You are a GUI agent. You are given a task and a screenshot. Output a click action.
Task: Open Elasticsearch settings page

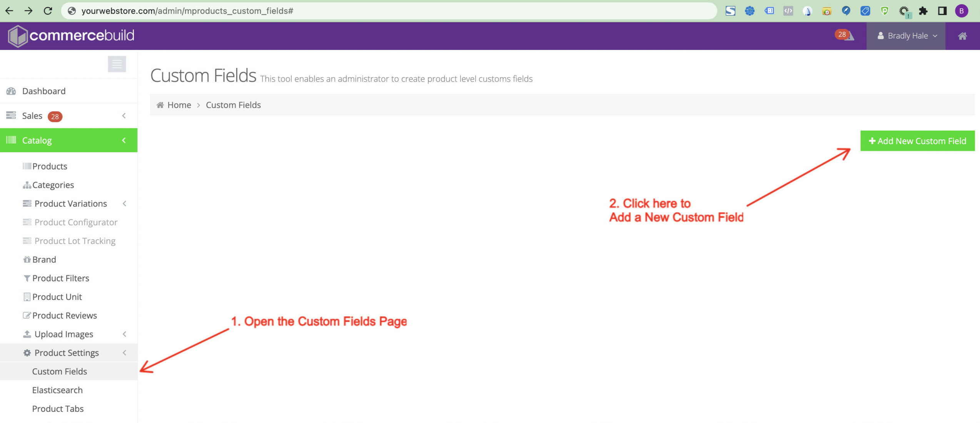[57, 390]
